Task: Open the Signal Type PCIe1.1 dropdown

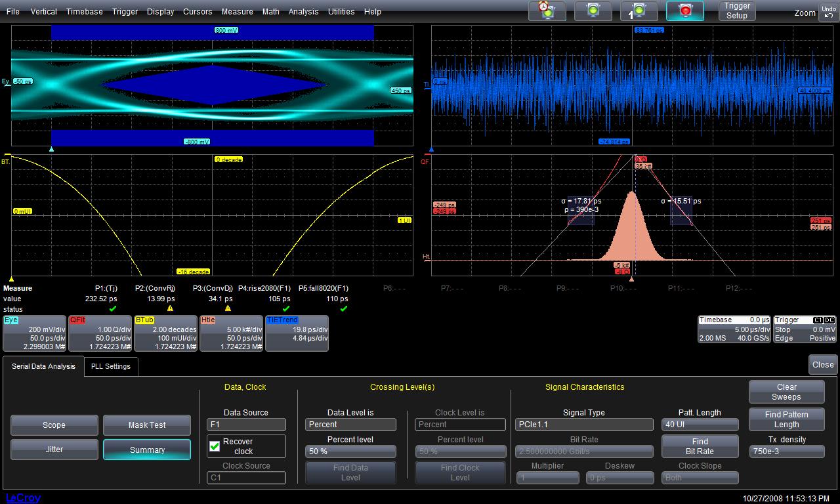Action: [583, 425]
